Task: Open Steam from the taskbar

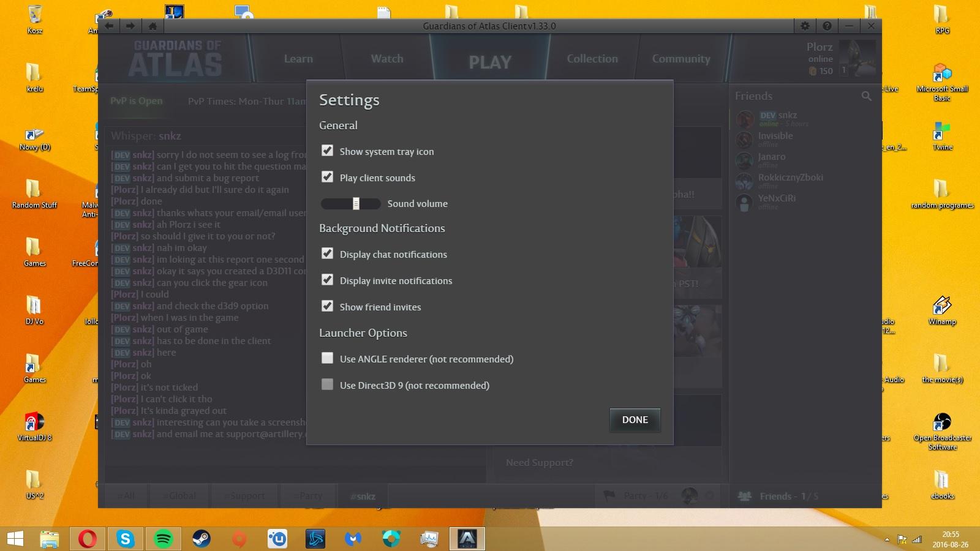Action: [x=201, y=539]
